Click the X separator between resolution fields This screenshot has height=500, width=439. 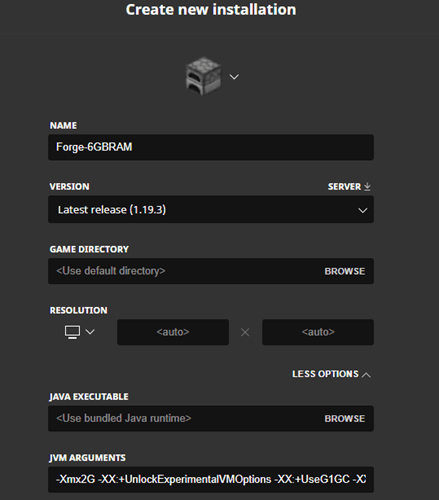pos(245,332)
